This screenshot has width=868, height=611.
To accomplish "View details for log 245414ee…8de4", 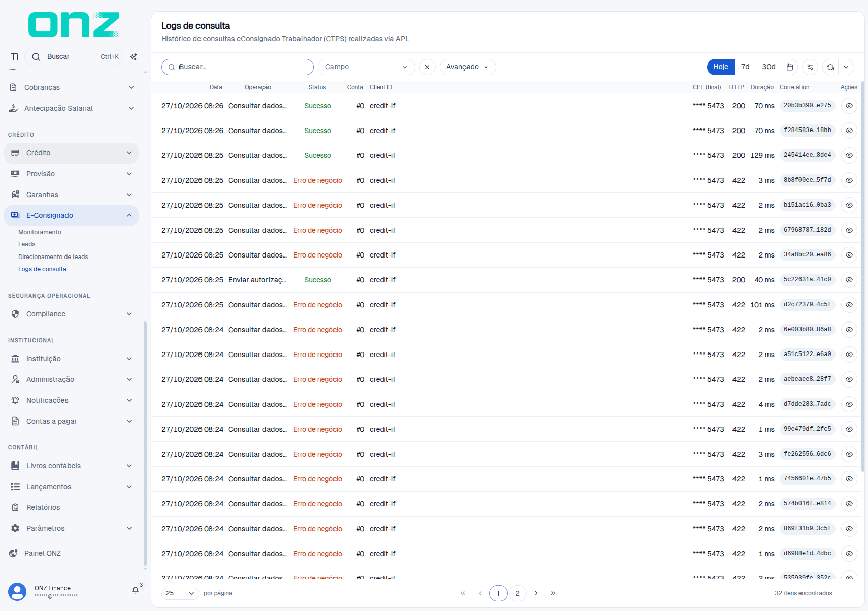I will click(849, 155).
